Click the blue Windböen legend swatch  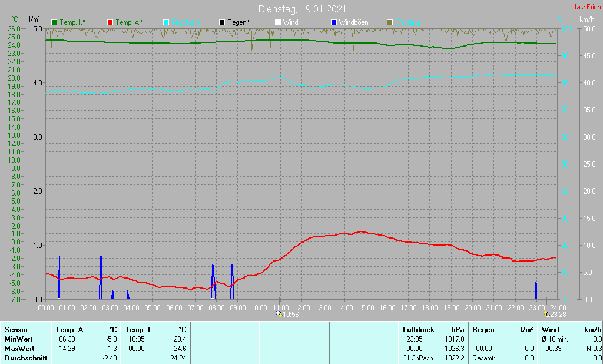coord(334,23)
